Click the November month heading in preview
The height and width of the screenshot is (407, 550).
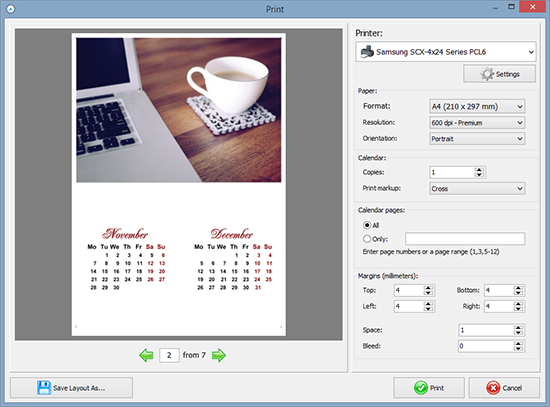125,234
